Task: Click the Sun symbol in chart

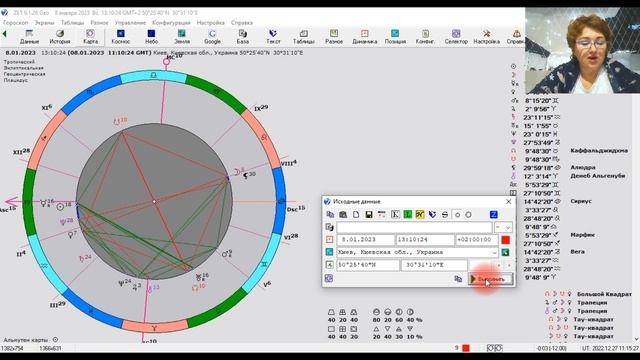Action: coord(60,207)
